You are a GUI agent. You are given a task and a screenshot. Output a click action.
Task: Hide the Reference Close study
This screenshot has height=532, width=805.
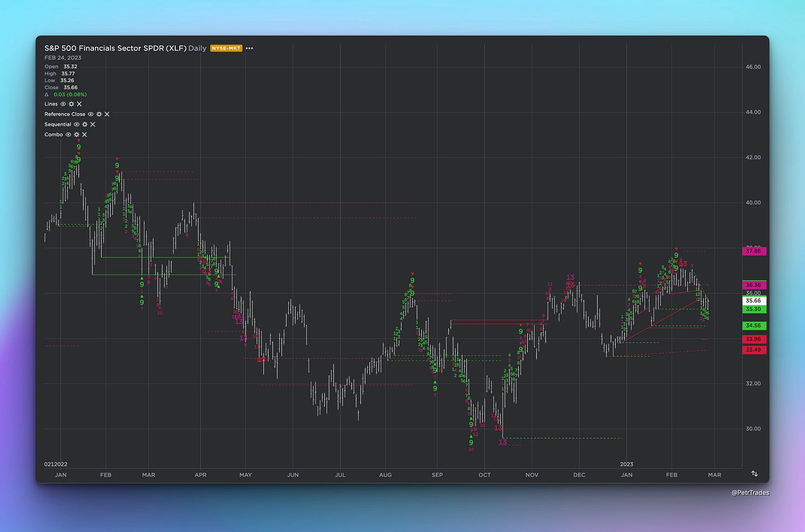(91, 114)
